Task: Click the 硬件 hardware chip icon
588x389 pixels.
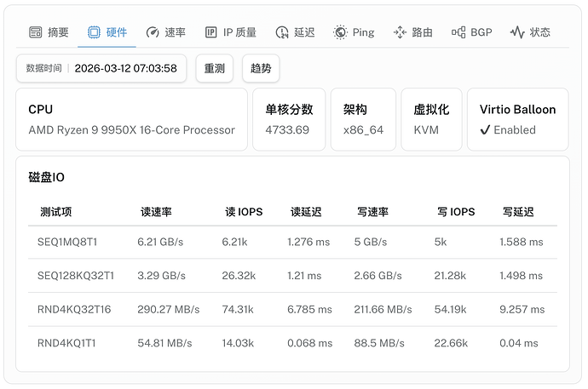Action: tap(94, 32)
